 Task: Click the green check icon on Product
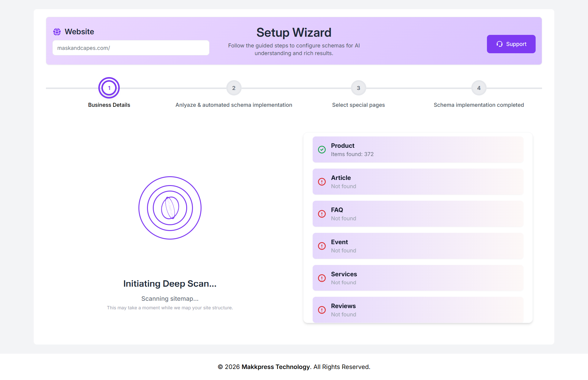pyautogui.click(x=322, y=150)
